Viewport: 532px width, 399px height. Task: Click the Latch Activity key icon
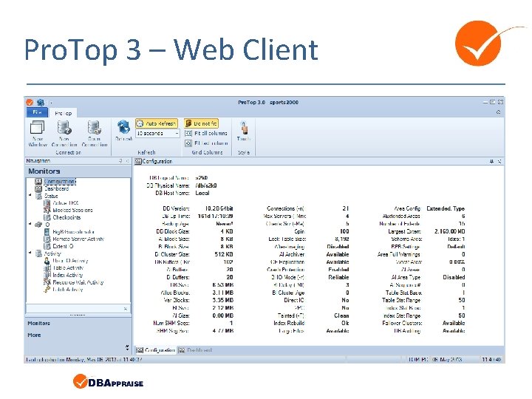point(47,290)
